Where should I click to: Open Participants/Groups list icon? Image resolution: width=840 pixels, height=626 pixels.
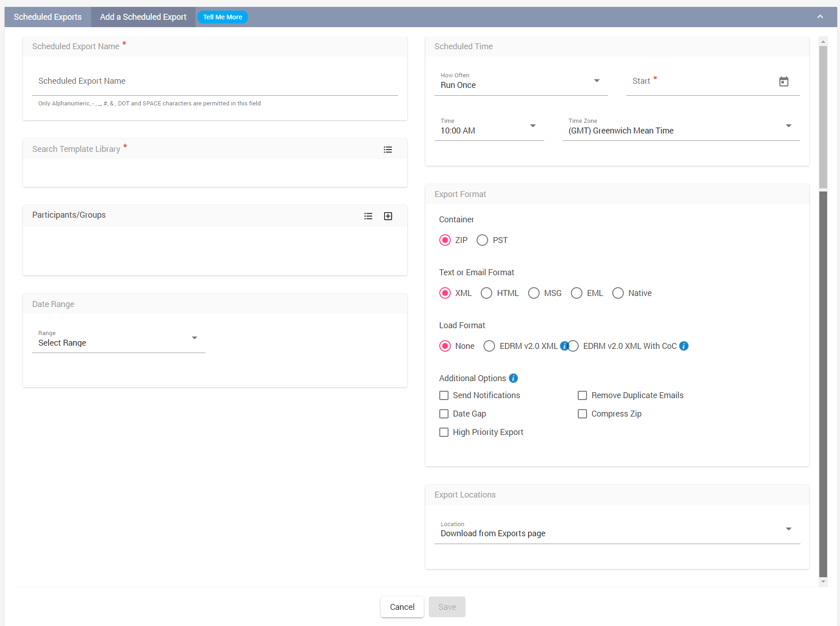368,216
